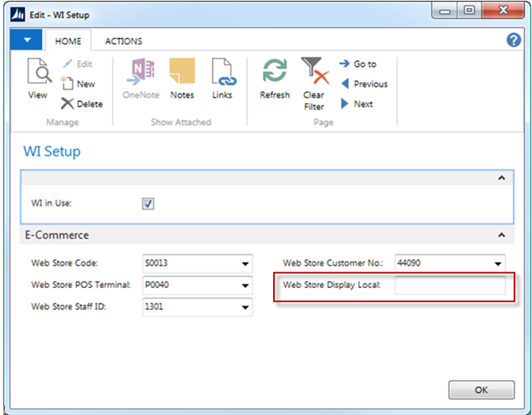Toggle the WI in Use checkbox
532x415 pixels.
click(x=148, y=203)
